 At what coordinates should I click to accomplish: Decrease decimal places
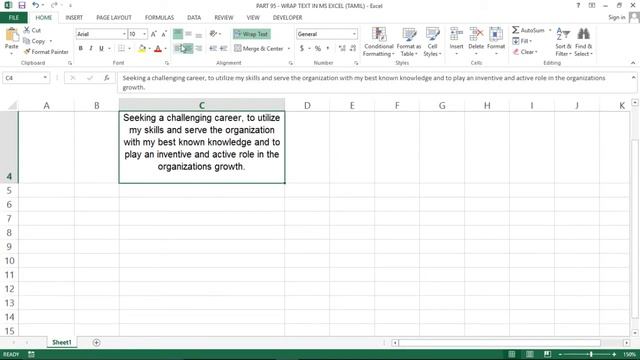click(353, 49)
